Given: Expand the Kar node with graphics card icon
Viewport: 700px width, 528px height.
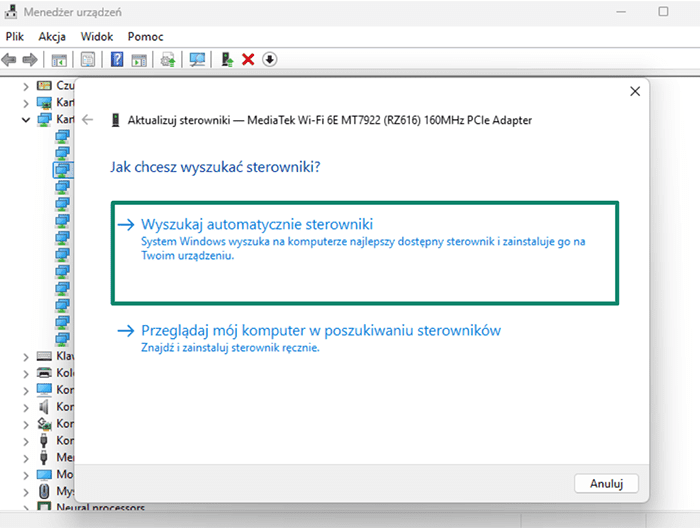Looking at the screenshot, I should click(x=25, y=104).
